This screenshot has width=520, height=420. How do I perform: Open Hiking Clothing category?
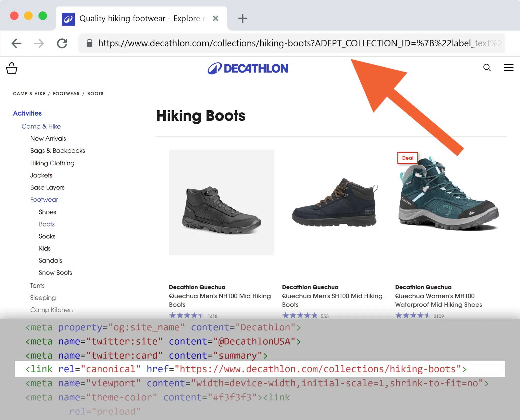click(x=52, y=163)
